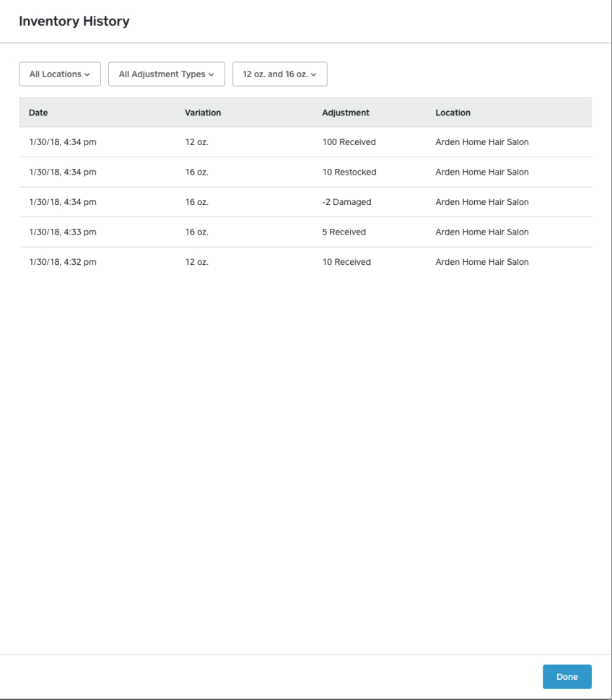612x700 pixels.
Task: Click the Inventory History title
Action: pyautogui.click(x=74, y=21)
